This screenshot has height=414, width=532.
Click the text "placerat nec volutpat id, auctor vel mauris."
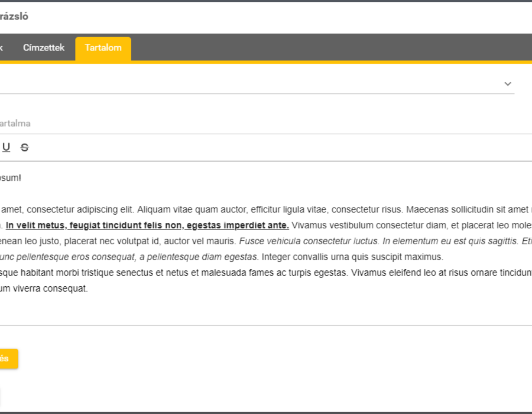[150, 241]
